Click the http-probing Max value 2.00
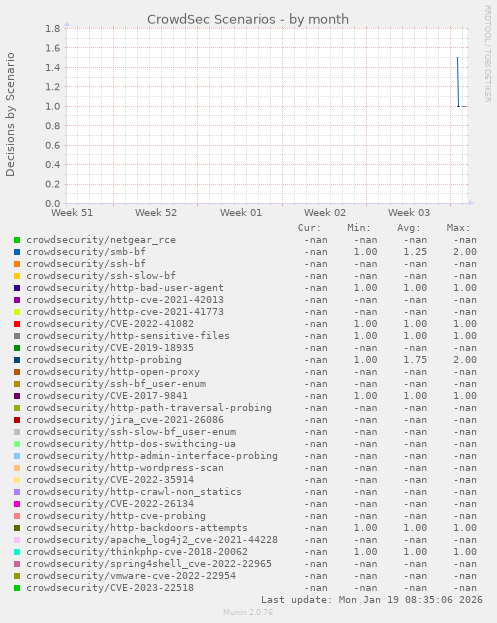The image size is (497, 623). coord(465,360)
